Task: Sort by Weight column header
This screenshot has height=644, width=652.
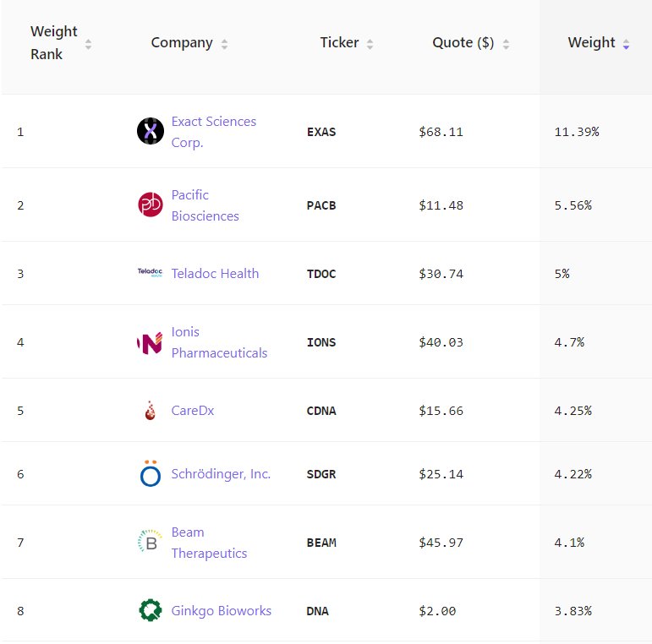Action: pos(591,42)
